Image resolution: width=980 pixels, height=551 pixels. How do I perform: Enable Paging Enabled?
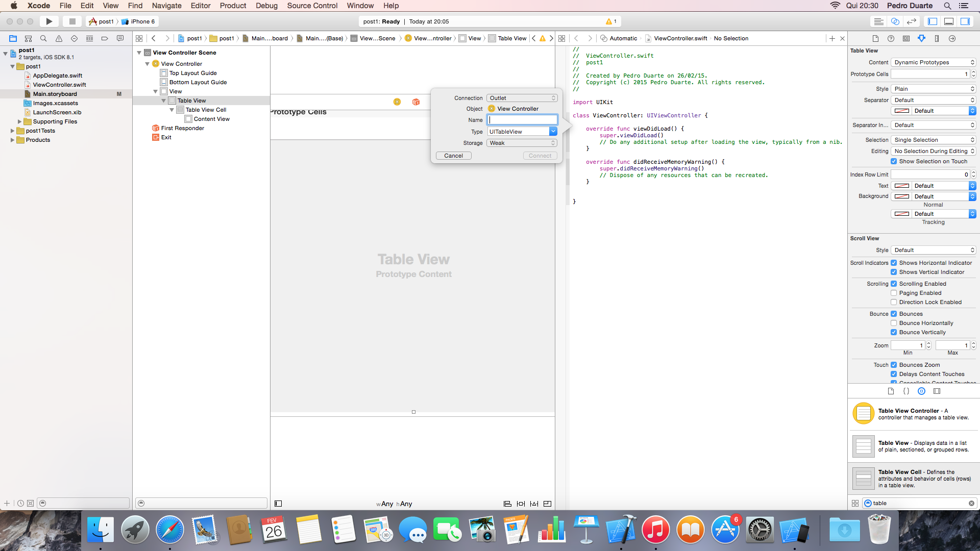[x=894, y=293]
